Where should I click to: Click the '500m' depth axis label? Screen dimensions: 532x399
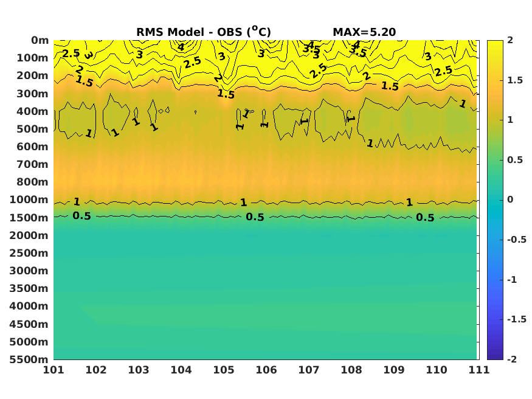coord(33,130)
